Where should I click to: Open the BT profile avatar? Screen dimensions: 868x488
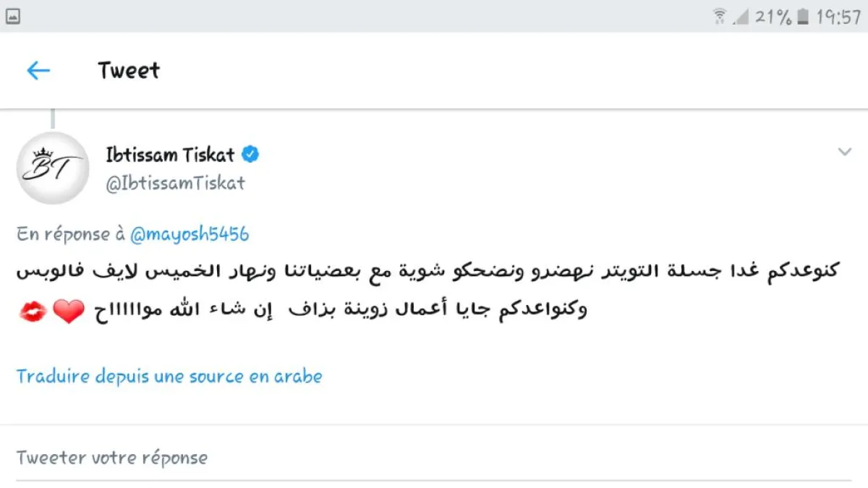(x=52, y=168)
